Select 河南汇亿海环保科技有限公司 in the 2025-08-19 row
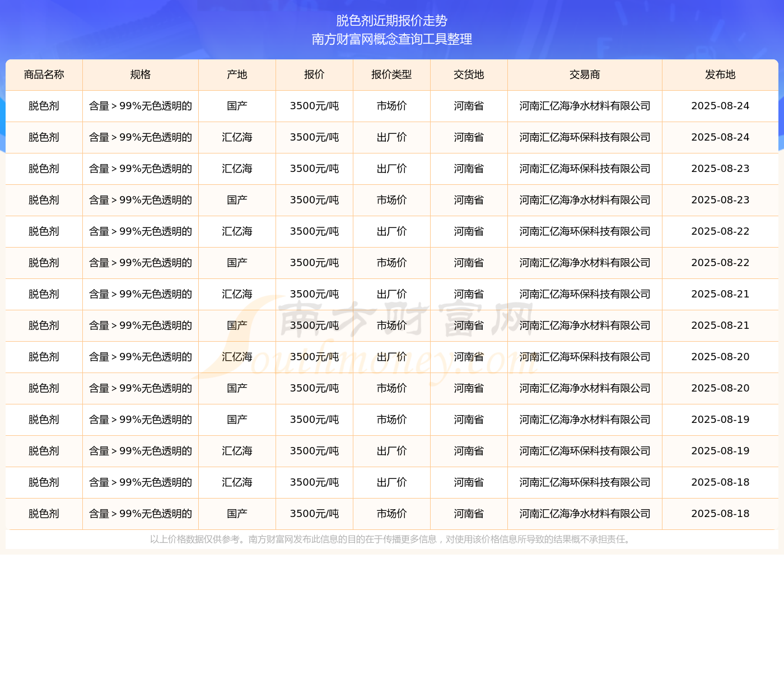 pos(585,451)
